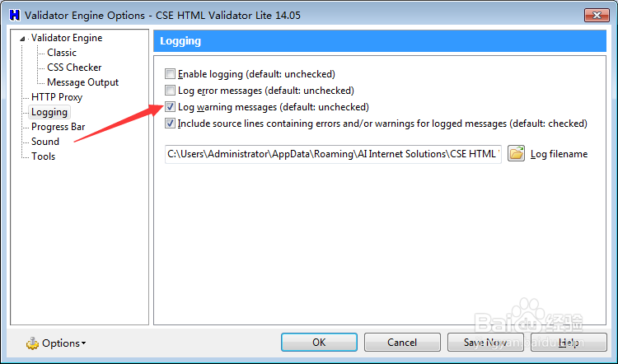Click the OK button
Screen dimensions: 618x364
coord(319,343)
